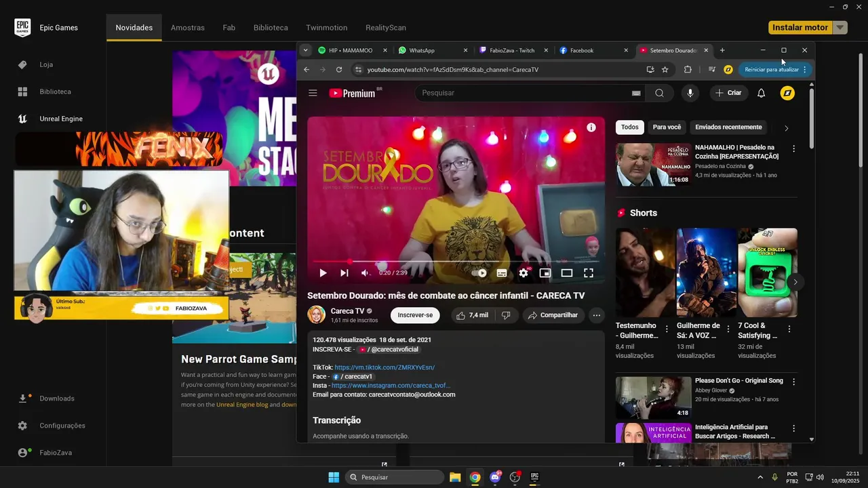Screen dimensions: 868x488
Task: Expand more filter chips with right arrow
Action: pyautogui.click(x=787, y=128)
